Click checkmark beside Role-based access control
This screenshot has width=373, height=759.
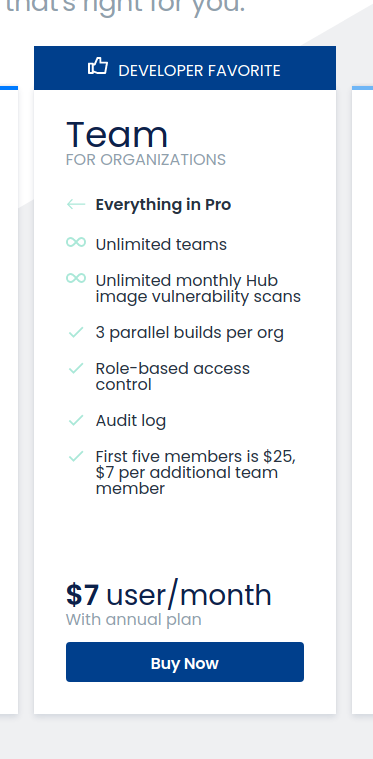pos(76,368)
